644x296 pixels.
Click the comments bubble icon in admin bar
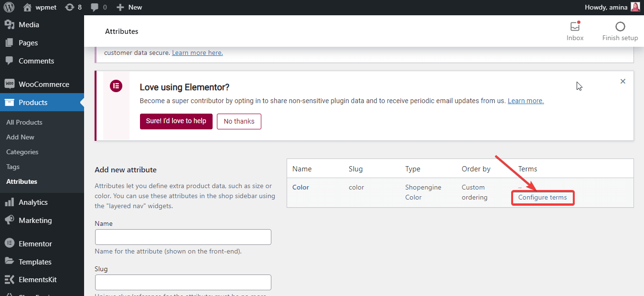95,7
